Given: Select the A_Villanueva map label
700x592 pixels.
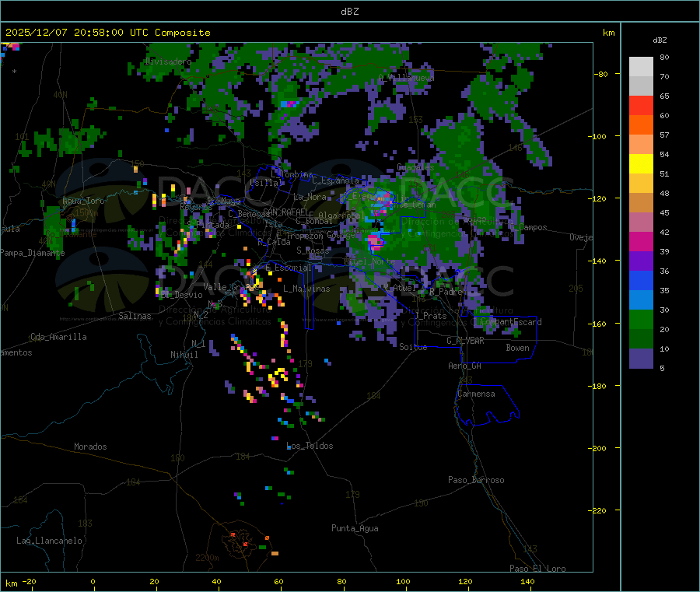Looking at the screenshot, I should coord(406,78).
